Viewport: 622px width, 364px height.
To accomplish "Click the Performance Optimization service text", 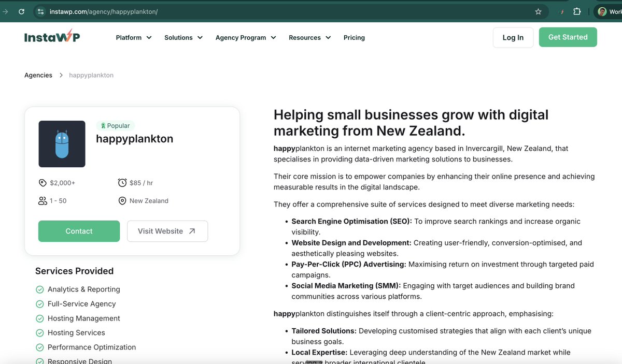I will pos(92,347).
